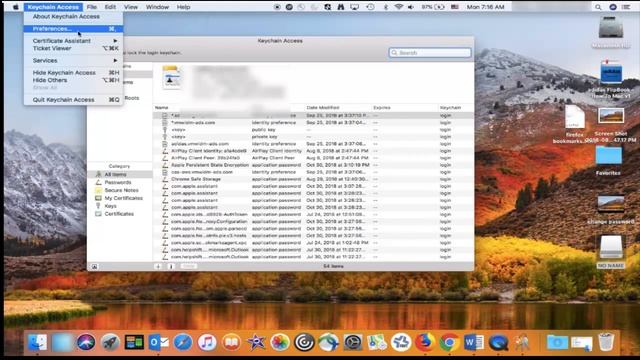Select the Chrome Safe Storage entry
Screen dimensions: 640x360
pyautogui.click(x=313, y=179)
